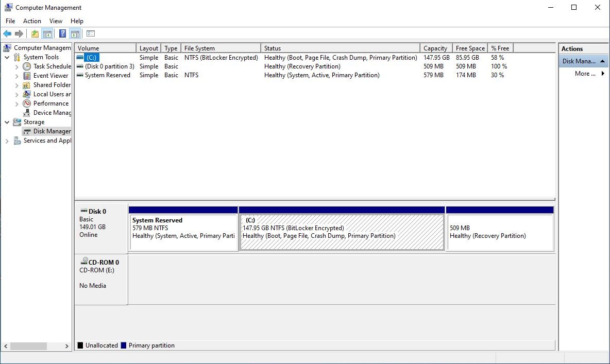
Task: Expand the Services and Applications node
Action: tap(7, 141)
